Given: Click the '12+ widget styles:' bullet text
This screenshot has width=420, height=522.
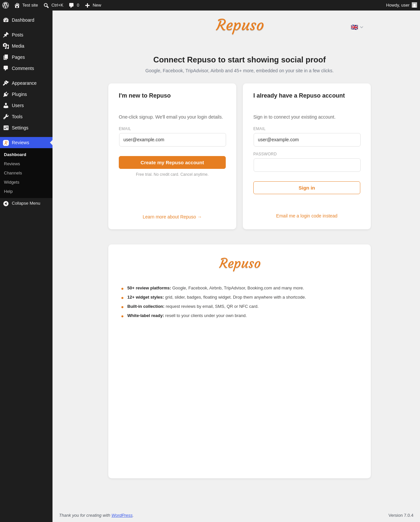Looking at the screenshot, I should [146, 297].
